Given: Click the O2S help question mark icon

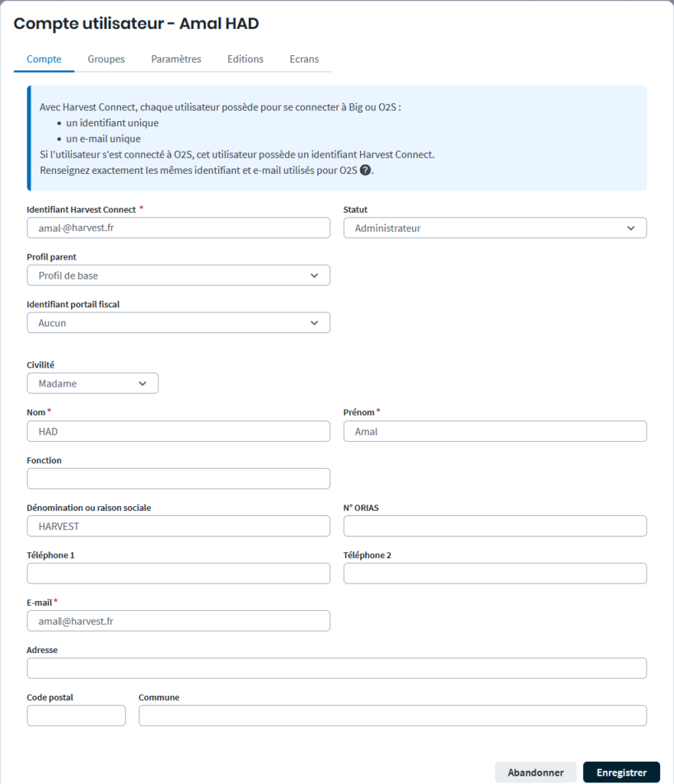Looking at the screenshot, I should tap(365, 170).
